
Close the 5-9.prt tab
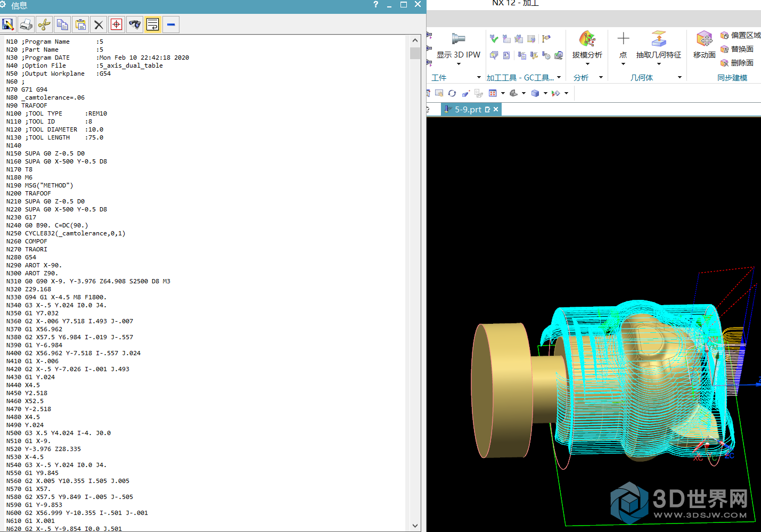click(496, 109)
